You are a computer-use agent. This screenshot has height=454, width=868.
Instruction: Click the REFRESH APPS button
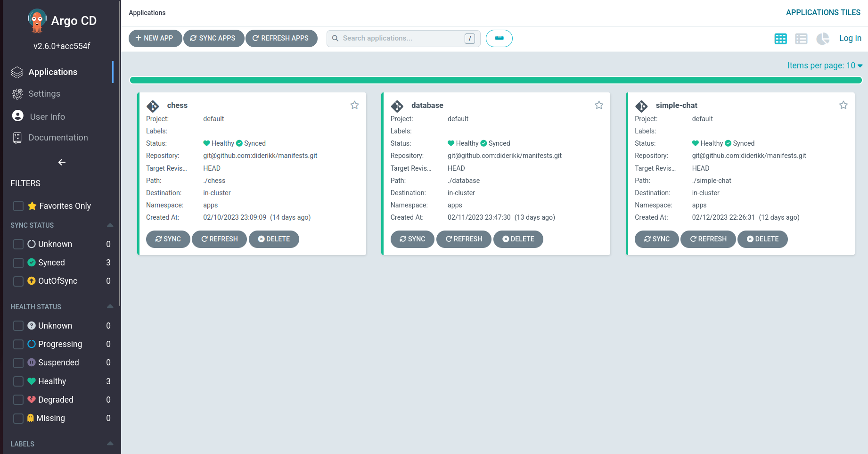pyautogui.click(x=281, y=38)
